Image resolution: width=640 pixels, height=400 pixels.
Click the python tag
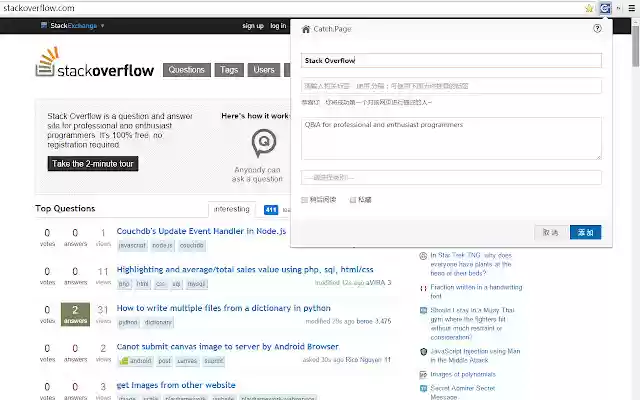click(128, 322)
